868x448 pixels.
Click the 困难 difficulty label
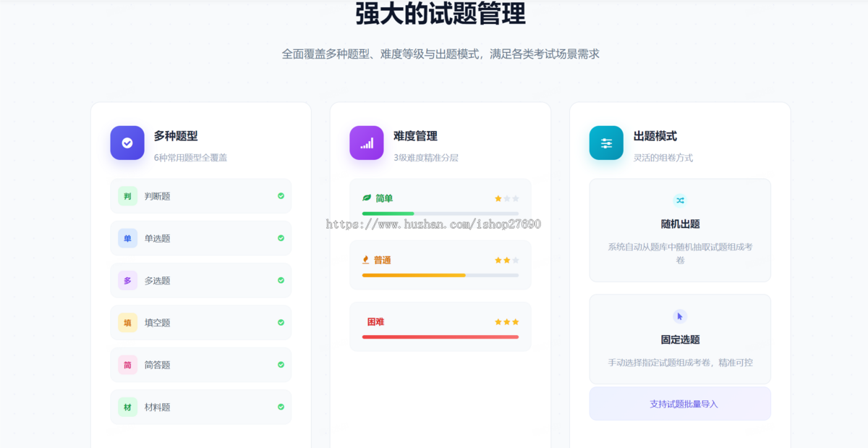click(x=375, y=321)
